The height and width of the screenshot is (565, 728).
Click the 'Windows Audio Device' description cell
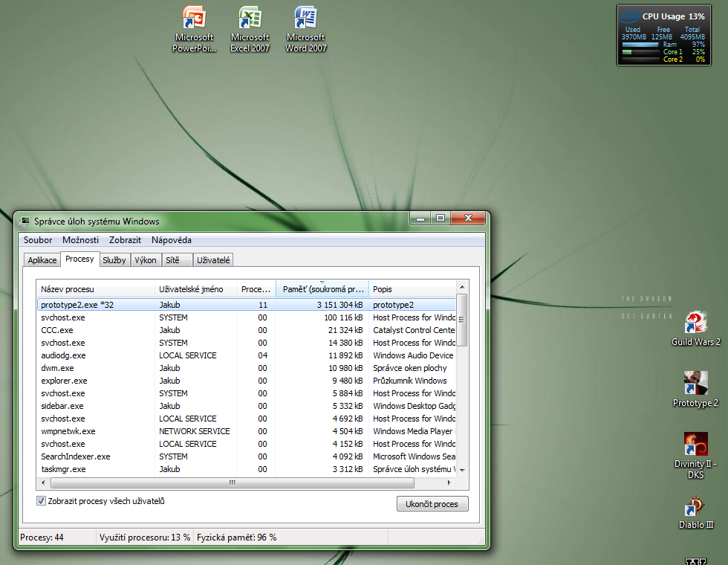point(413,355)
